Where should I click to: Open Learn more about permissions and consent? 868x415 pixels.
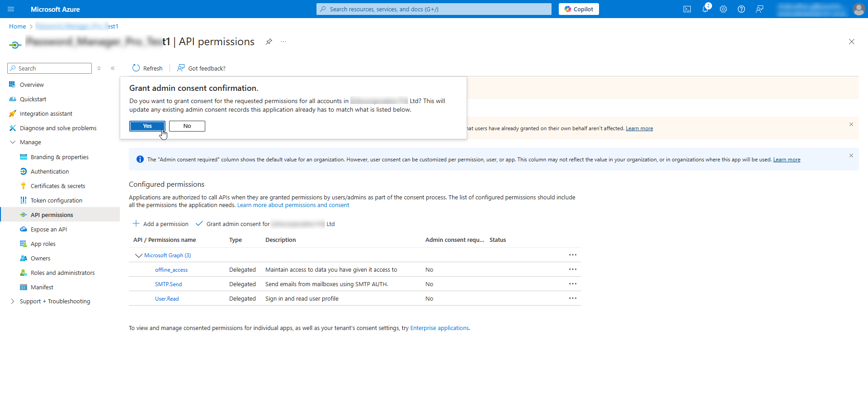293,205
